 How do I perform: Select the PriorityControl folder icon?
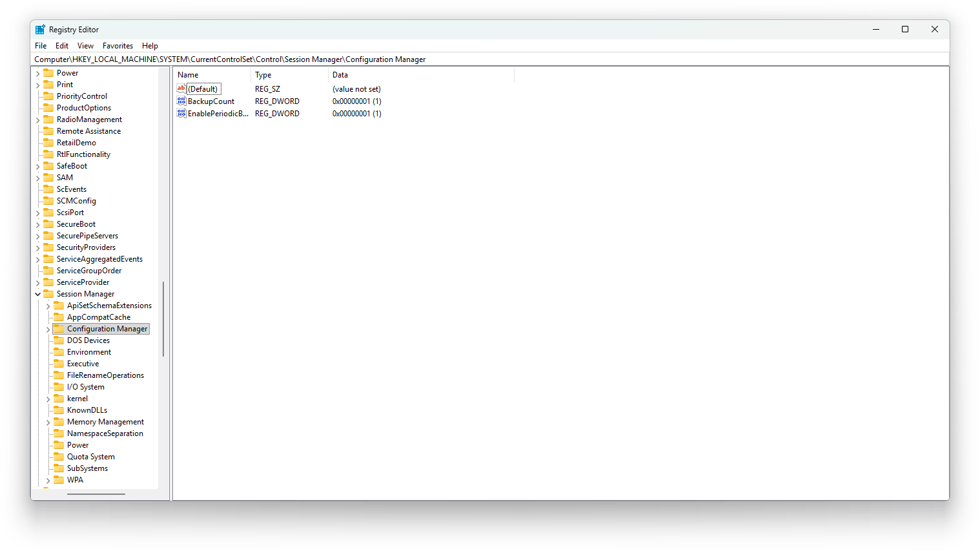[x=48, y=96]
